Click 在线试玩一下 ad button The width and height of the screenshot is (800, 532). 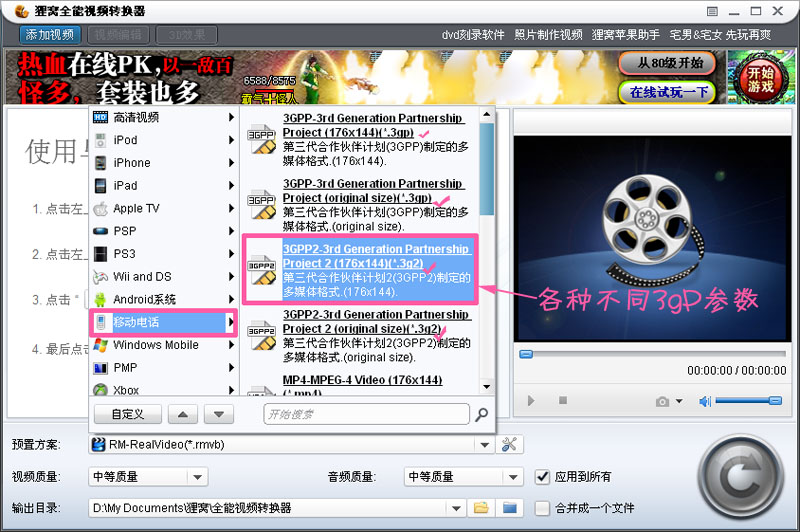668,92
